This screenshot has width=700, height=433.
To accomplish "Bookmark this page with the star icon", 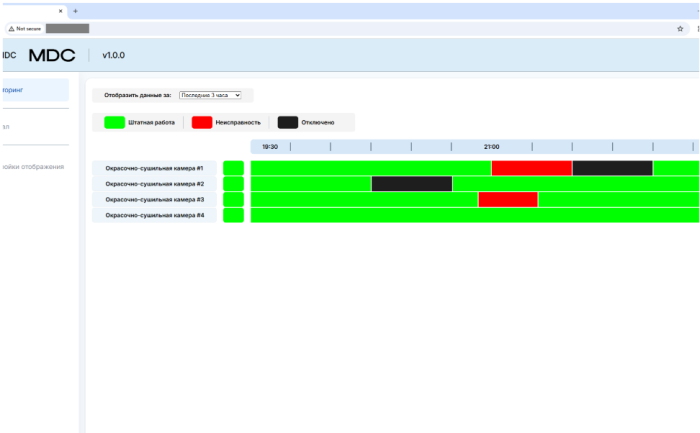I will [x=680, y=29].
